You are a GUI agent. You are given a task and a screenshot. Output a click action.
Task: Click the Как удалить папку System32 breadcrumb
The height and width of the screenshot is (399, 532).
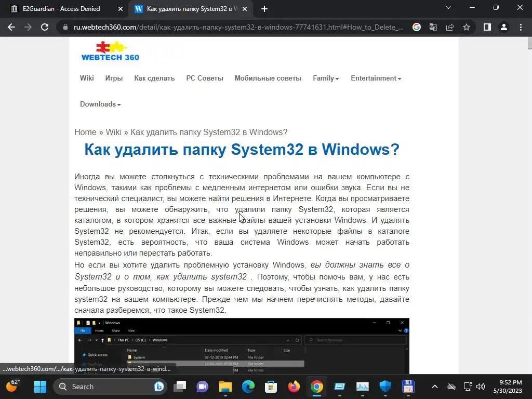coord(209,132)
